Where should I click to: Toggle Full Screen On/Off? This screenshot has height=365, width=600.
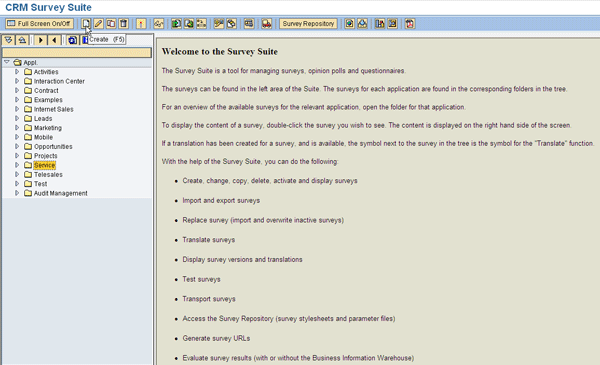click(x=39, y=24)
